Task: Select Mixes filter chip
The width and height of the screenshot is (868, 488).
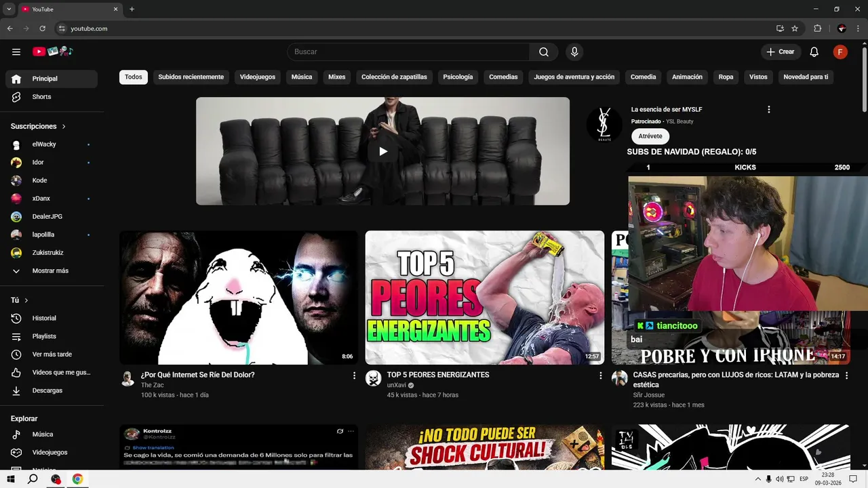Action: pyautogui.click(x=337, y=77)
